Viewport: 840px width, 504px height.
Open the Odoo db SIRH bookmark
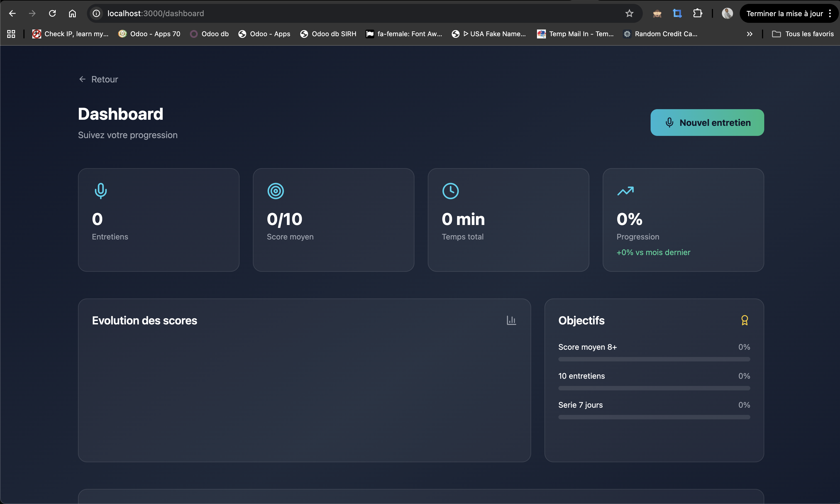point(328,34)
